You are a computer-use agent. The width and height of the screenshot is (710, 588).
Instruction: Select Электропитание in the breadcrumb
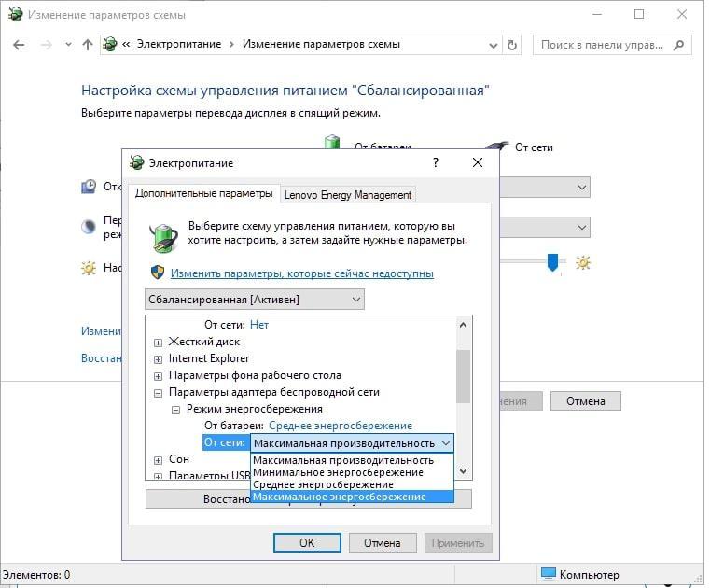[179, 45]
